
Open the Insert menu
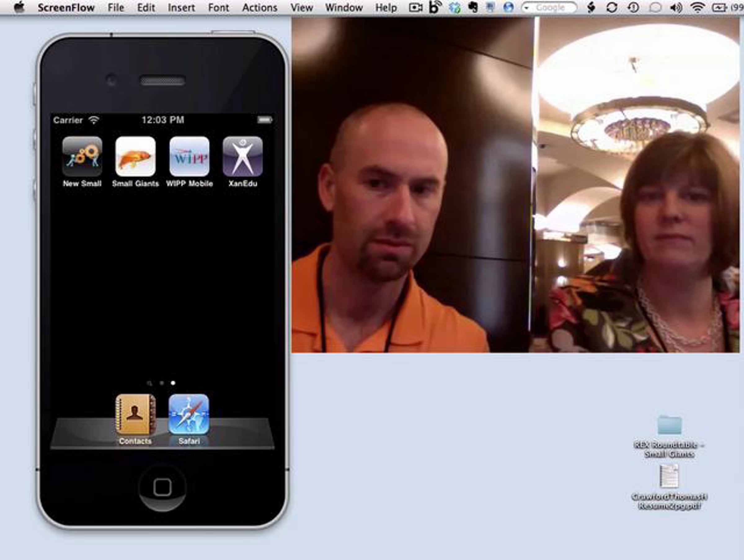pyautogui.click(x=181, y=7)
